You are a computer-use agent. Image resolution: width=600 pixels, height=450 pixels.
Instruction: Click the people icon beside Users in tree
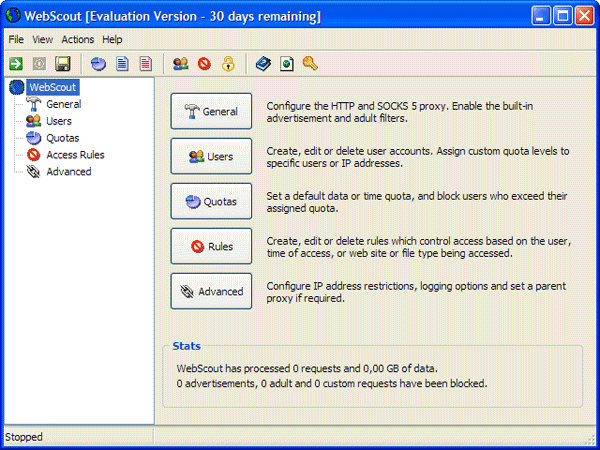tap(34, 121)
